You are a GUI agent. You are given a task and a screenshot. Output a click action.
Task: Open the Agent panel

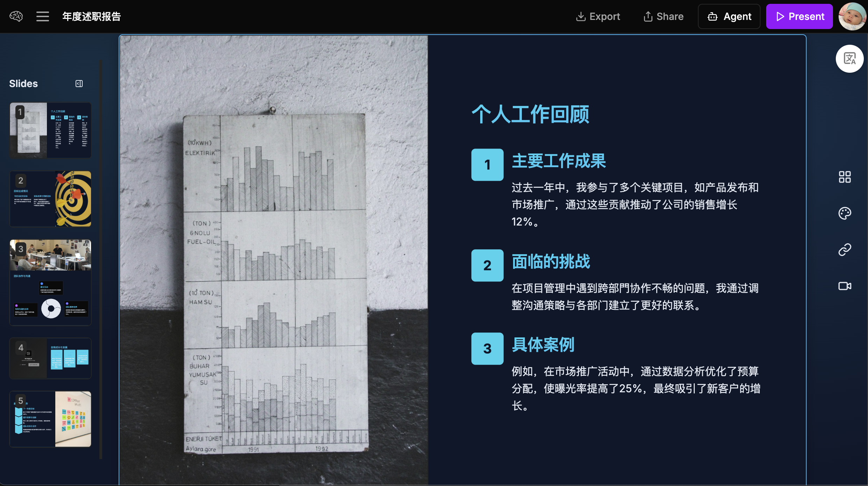click(729, 16)
